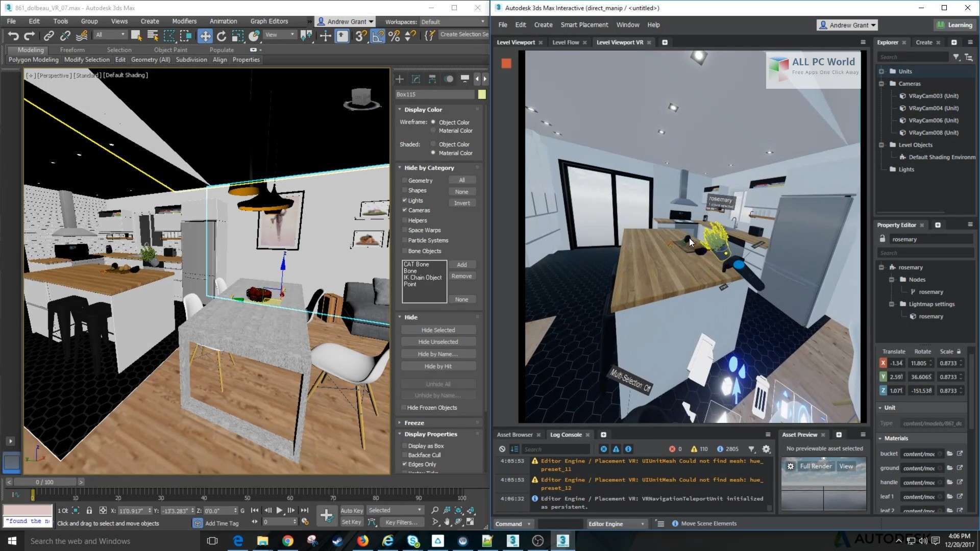This screenshot has width=980, height=551.
Task: Toggle Cameras visibility checkbox in Hide by Category
Action: (x=405, y=210)
